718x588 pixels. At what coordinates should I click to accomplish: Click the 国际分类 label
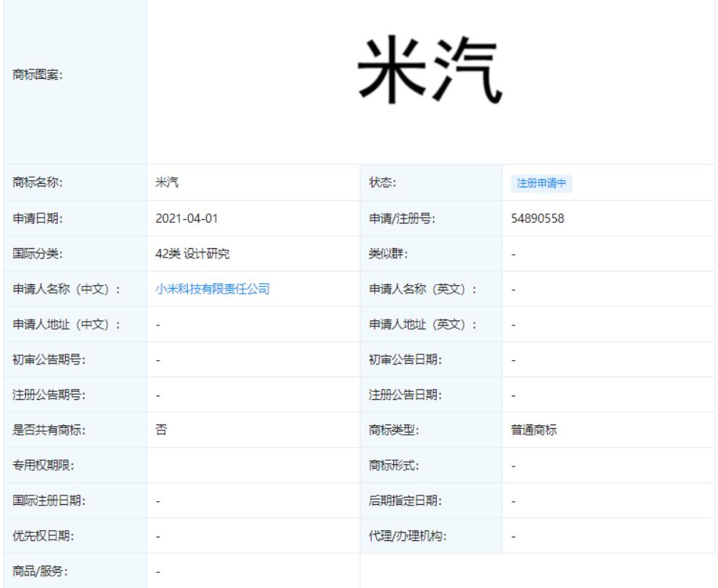pyautogui.click(x=38, y=254)
